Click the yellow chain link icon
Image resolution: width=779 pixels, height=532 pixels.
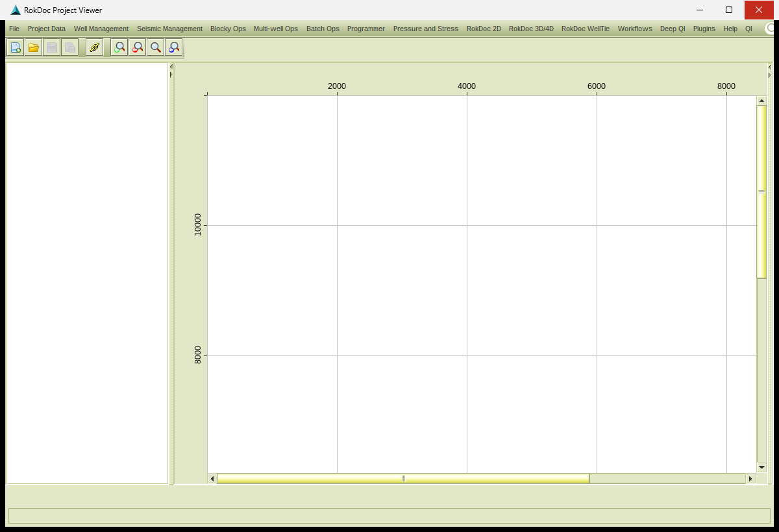[x=95, y=47]
